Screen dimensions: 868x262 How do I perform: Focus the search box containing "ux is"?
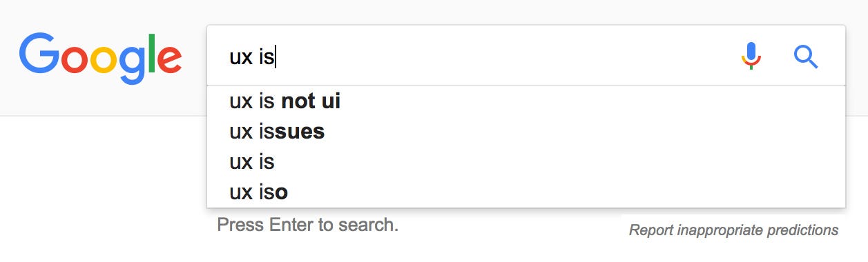coord(526,56)
